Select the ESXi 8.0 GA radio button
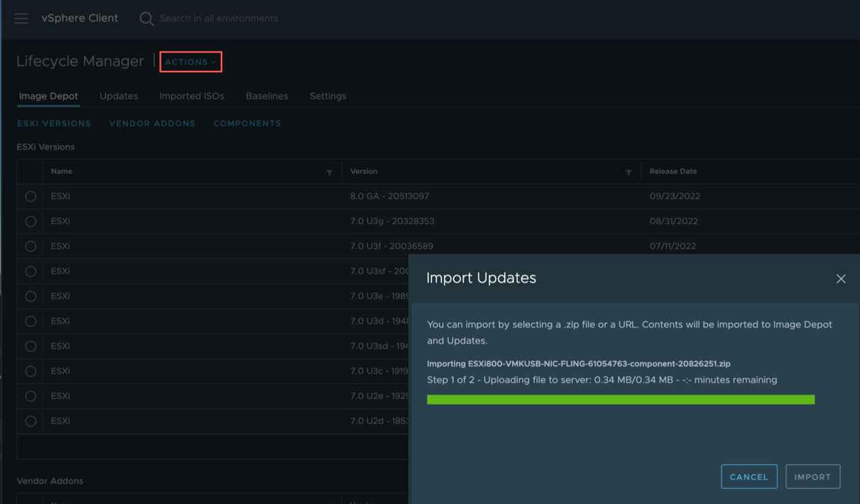This screenshot has width=860, height=504. point(30,196)
